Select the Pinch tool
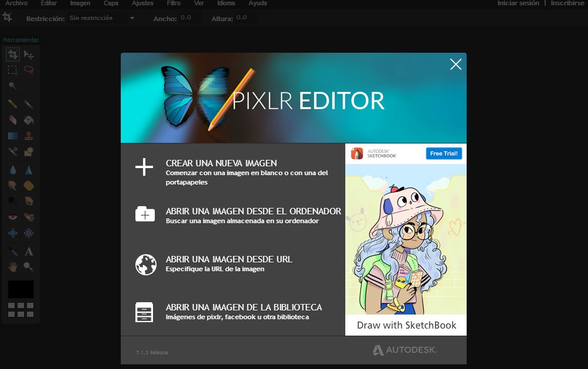588x369 pixels. tap(29, 233)
